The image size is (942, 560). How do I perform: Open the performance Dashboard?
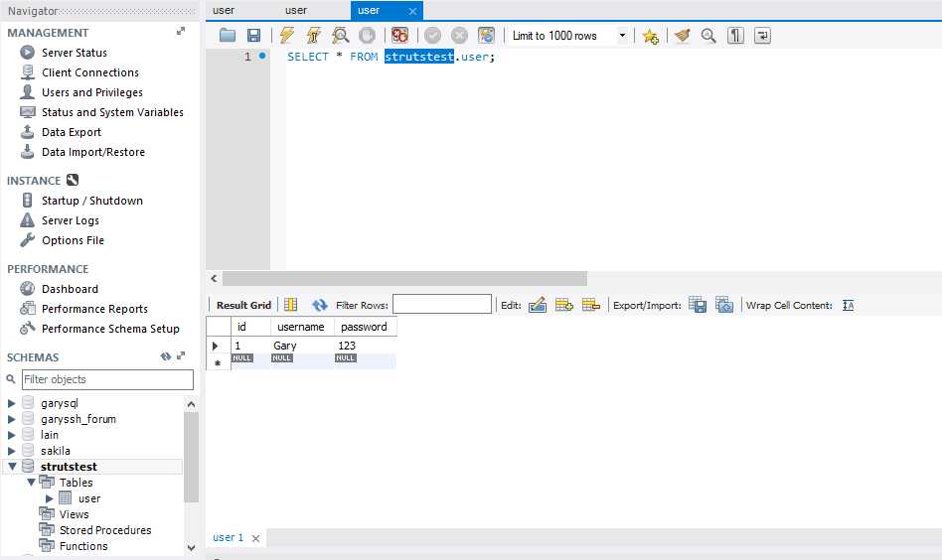click(x=70, y=289)
